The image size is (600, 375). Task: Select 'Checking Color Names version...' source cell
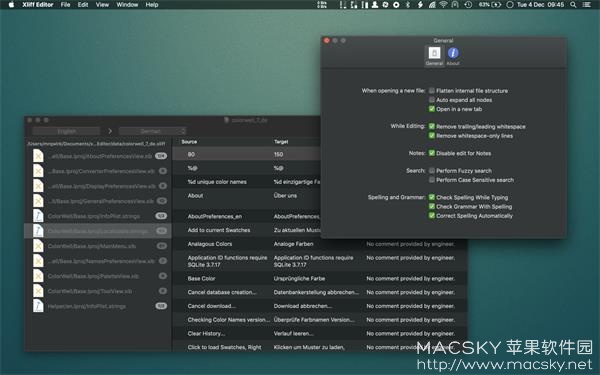pyautogui.click(x=229, y=320)
